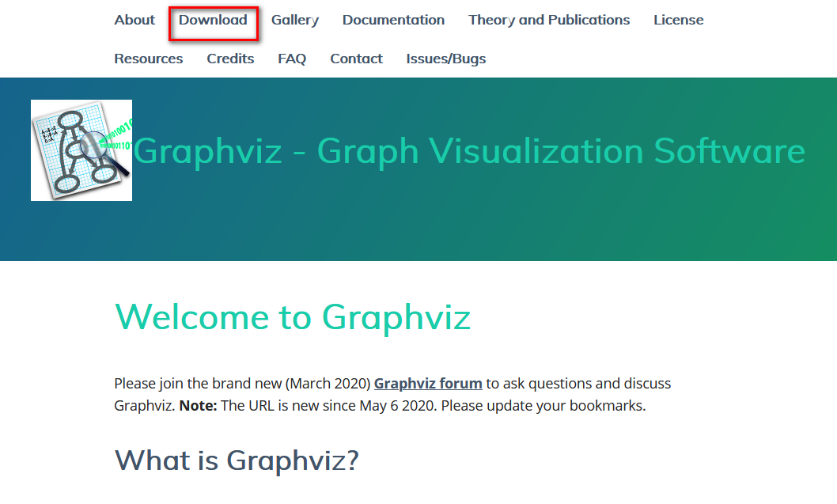Check the License page
Screen dimensions: 837x504
tap(678, 20)
